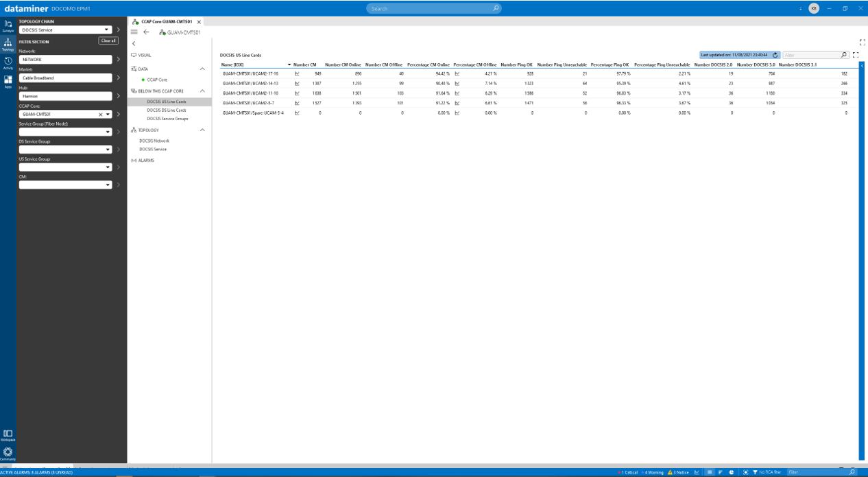Open the Apps module in sidebar
Viewport: 868px width, 477px height.
pyautogui.click(x=8, y=81)
